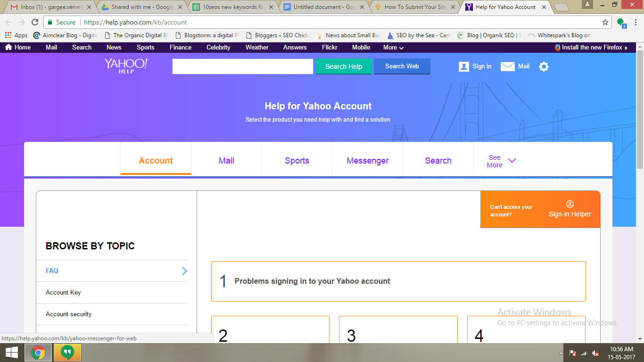The image size is (644, 362).
Task: Expand the See More products dropdown
Action: [502, 161]
